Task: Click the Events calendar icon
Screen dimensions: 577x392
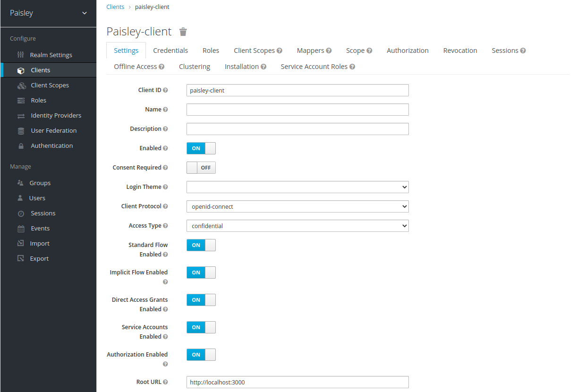Action: point(21,229)
